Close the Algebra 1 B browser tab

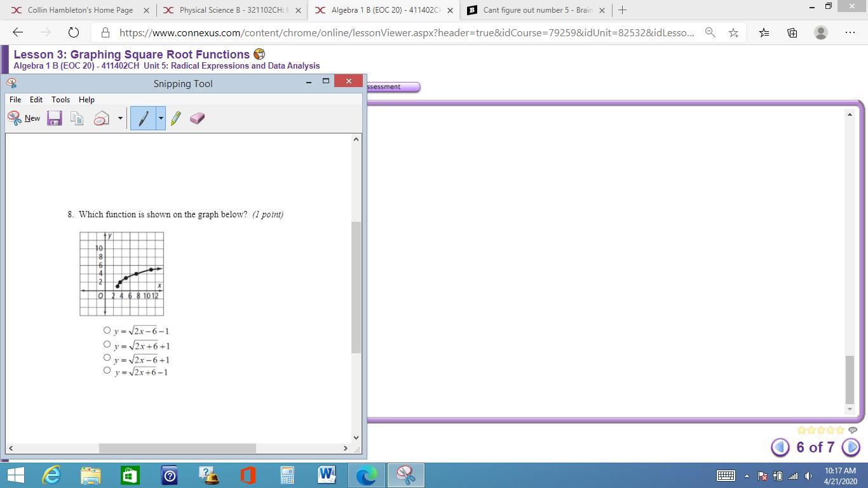tap(450, 10)
